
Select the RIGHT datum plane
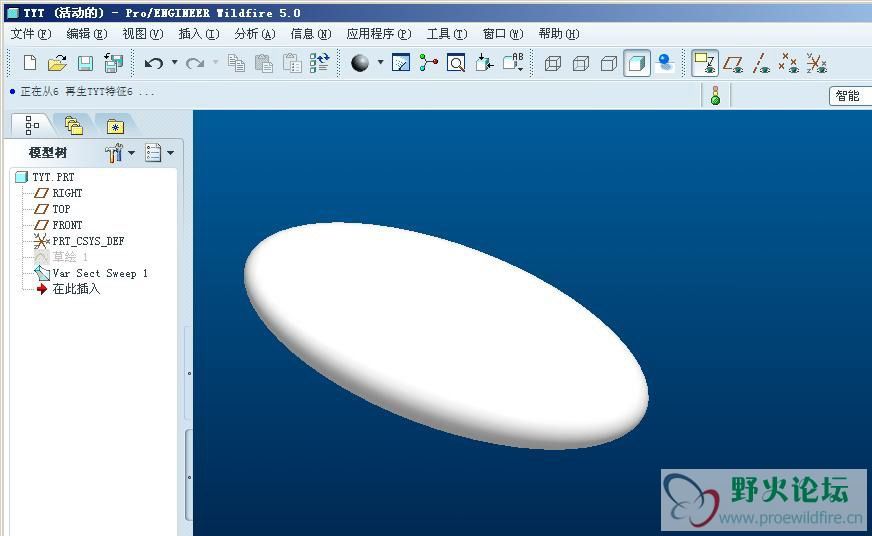[58, 193]
